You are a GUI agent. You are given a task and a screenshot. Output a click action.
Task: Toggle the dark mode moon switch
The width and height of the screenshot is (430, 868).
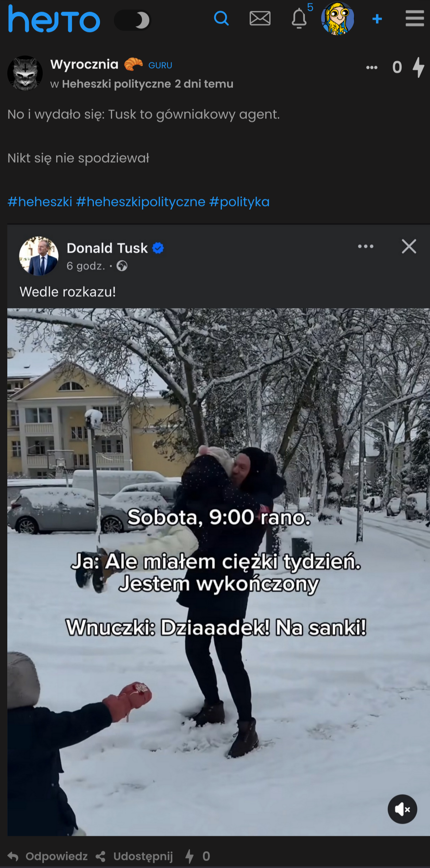click(x=133, y=20)
